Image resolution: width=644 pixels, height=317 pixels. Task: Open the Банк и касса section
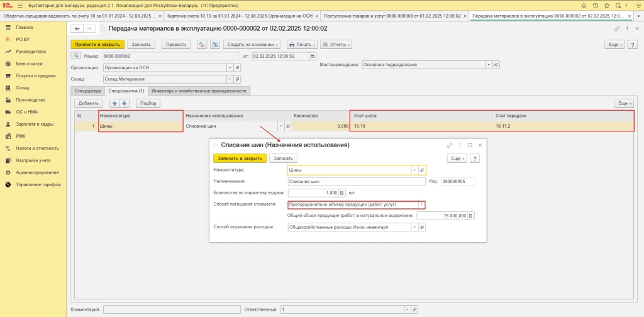point(29,64)
